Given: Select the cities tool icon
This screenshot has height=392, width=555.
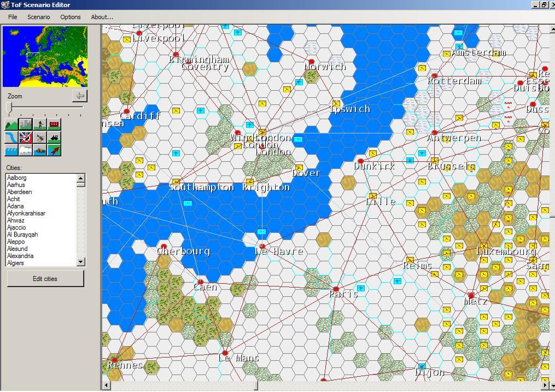Looking at the screenshot, I should (26, 124).
